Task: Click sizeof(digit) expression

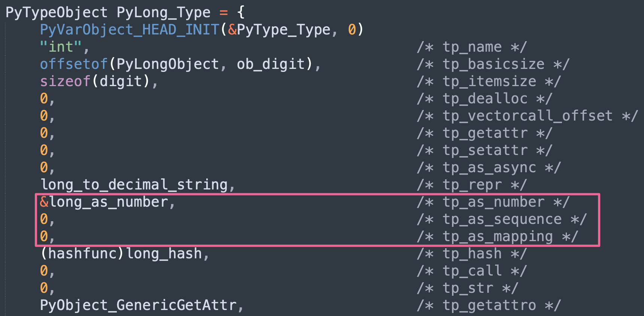Action: pos(95,81)
